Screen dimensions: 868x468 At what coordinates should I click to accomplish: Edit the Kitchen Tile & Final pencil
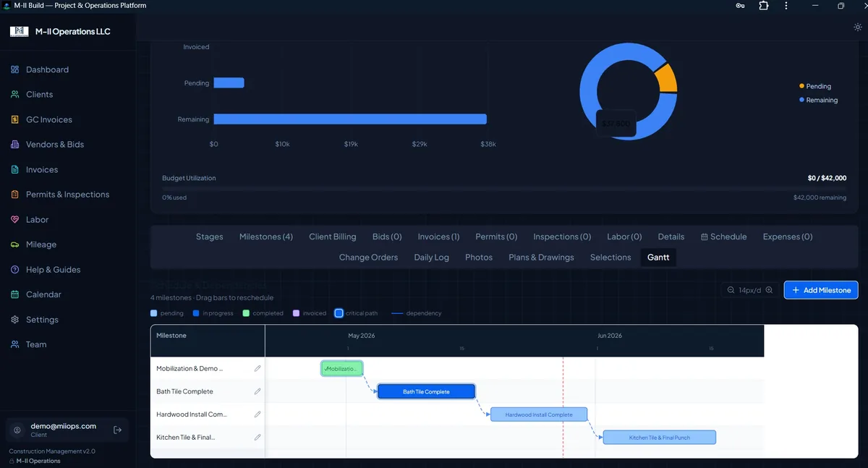pyautogui.click(x=258, y=438)
